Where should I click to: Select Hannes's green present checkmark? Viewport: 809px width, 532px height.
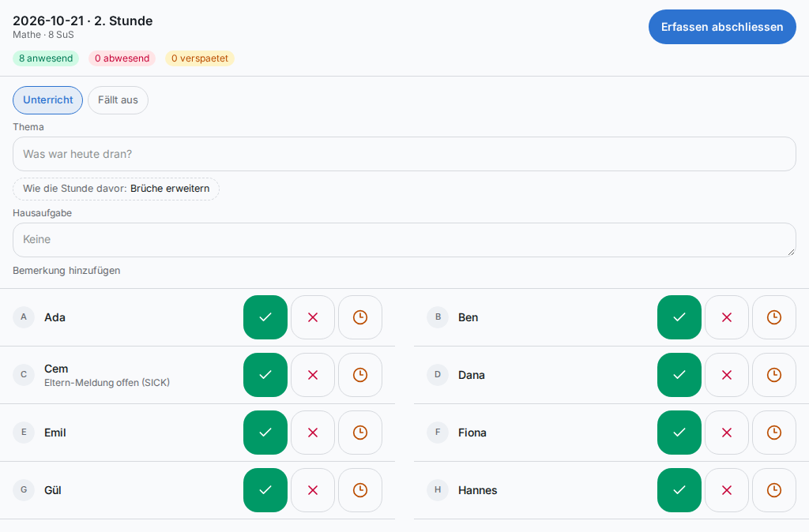(x=679, y=490)
